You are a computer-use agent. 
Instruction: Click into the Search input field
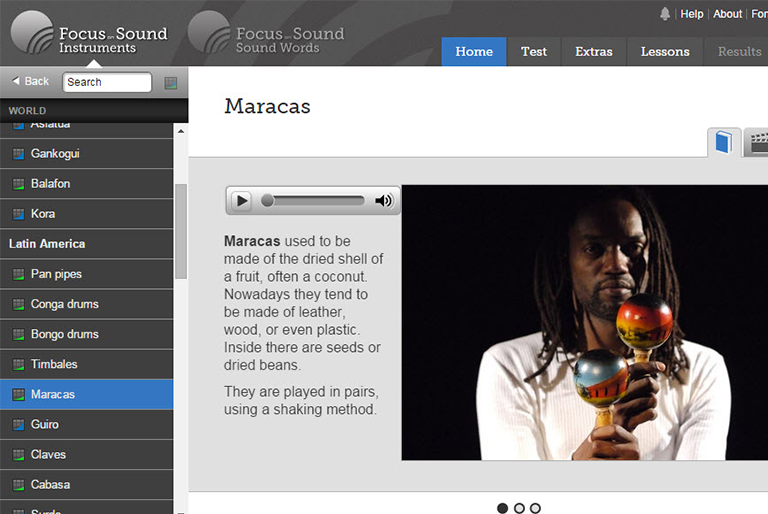[106, 82]
